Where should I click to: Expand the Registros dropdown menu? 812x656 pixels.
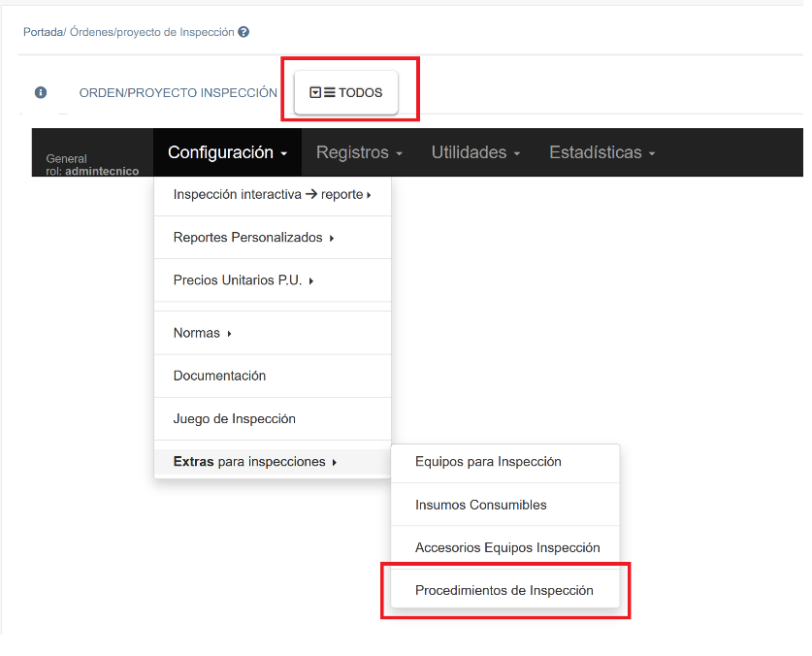point(358,152)
